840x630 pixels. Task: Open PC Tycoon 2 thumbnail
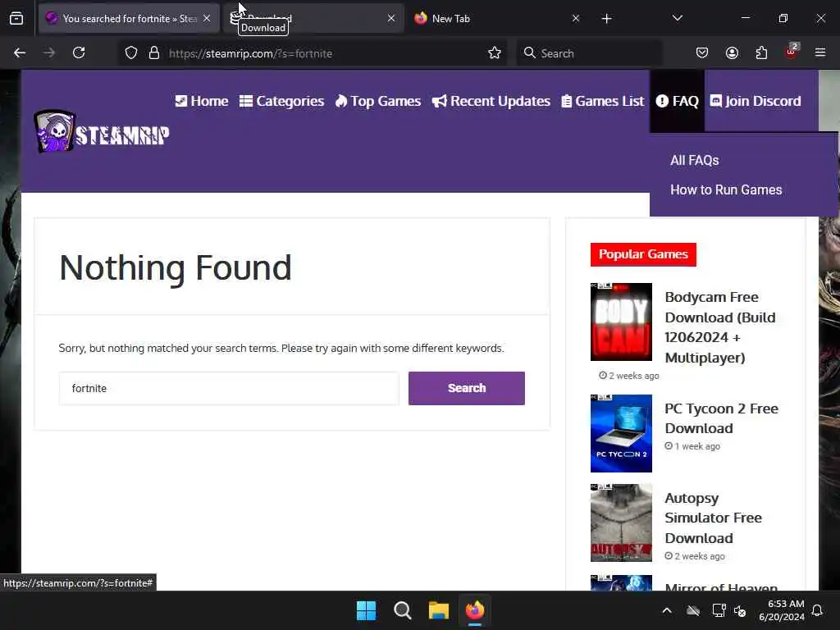click(621, 433)
